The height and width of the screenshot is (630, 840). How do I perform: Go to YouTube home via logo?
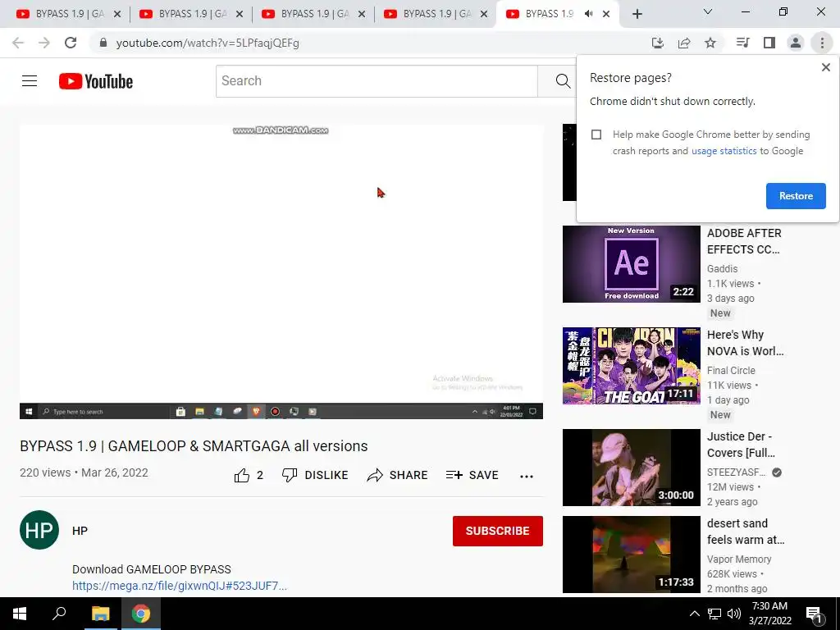(x=96, y=81)
